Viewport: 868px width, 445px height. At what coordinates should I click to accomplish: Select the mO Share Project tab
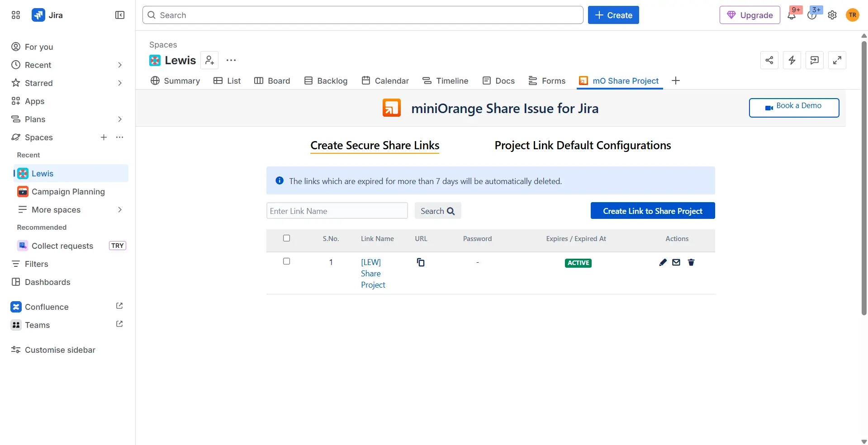[x=620, y=80]
